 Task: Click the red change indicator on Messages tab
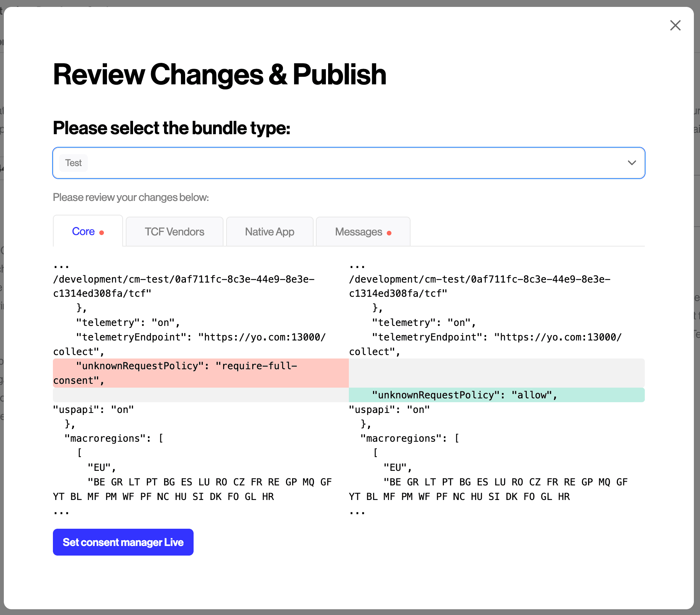[x=389, y=232]
